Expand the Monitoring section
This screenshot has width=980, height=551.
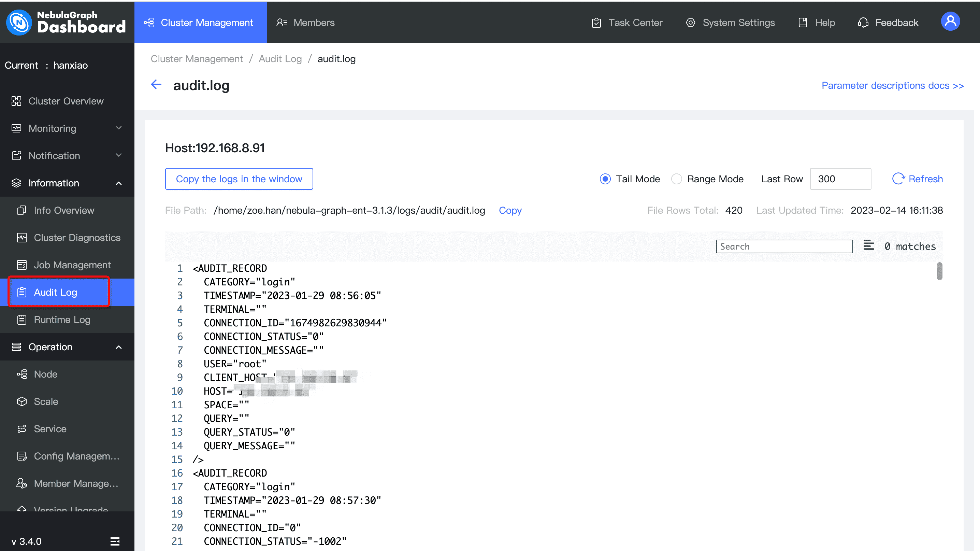[118, 128]
